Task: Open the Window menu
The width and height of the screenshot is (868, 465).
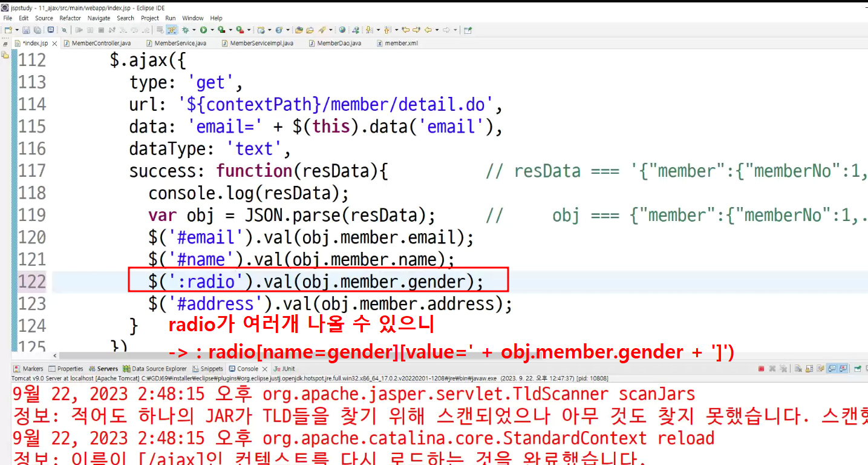Action: 193,18
